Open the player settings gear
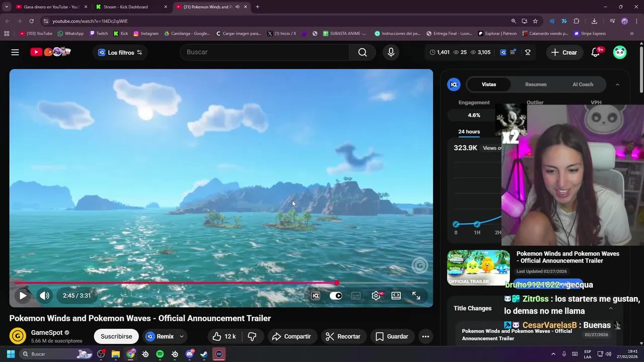 point(376,296)
